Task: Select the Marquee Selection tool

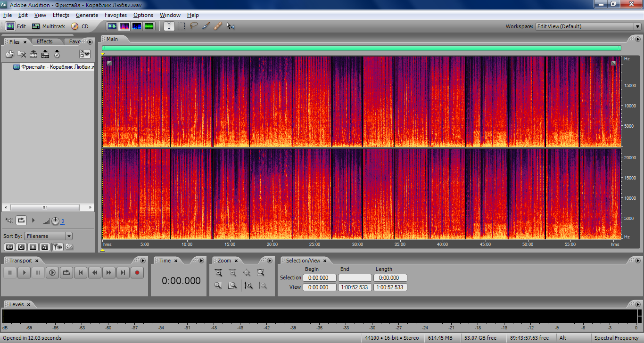Action: tap(181, 26)
